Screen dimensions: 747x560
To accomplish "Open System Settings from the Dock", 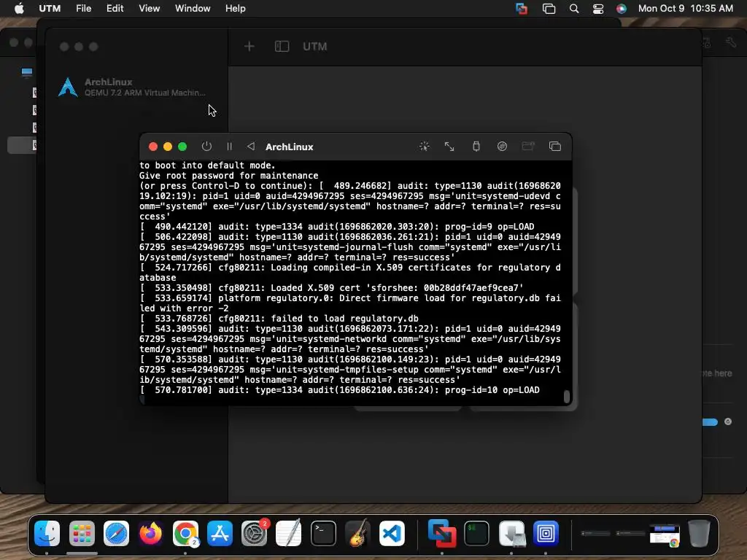I will (x=255, y=533).
